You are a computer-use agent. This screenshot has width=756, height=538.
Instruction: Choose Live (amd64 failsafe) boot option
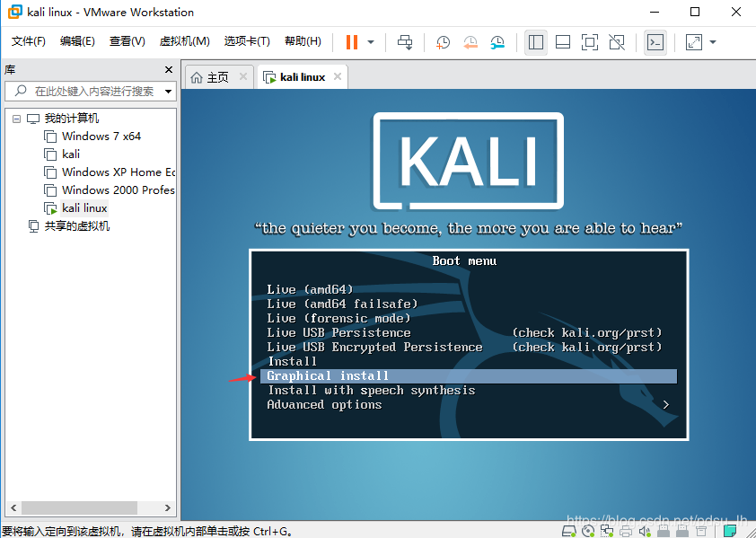click(x=342, y=304)
